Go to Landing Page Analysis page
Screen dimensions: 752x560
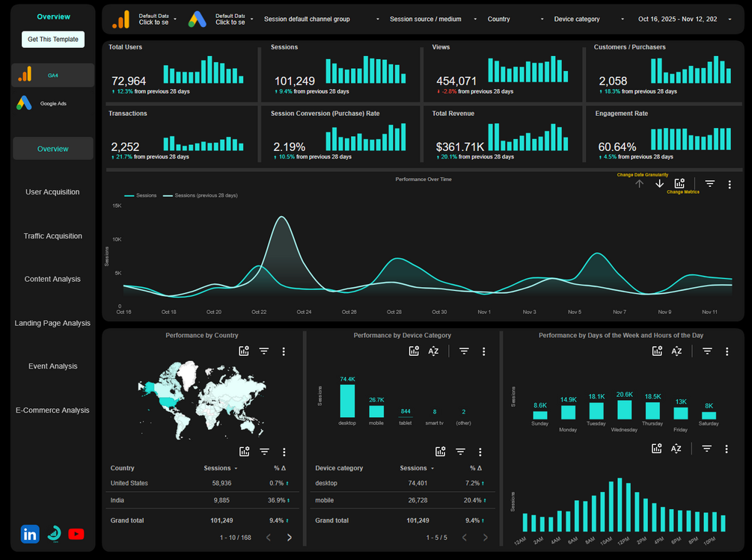point(53,323)
